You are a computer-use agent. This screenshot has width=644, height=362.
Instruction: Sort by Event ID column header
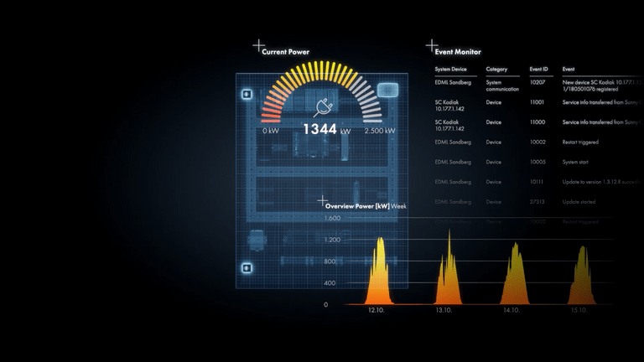(539, 69)
